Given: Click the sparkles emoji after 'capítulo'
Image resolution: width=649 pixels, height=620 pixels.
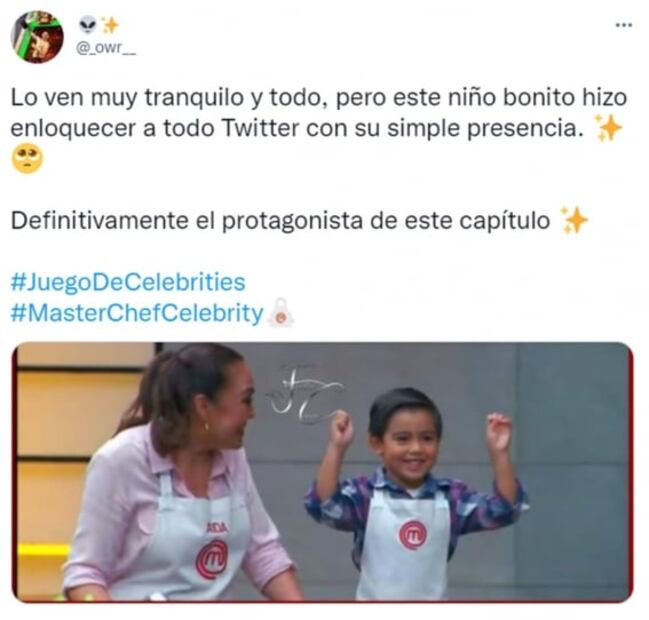Looking at the screenshot, I should point(574,220).
